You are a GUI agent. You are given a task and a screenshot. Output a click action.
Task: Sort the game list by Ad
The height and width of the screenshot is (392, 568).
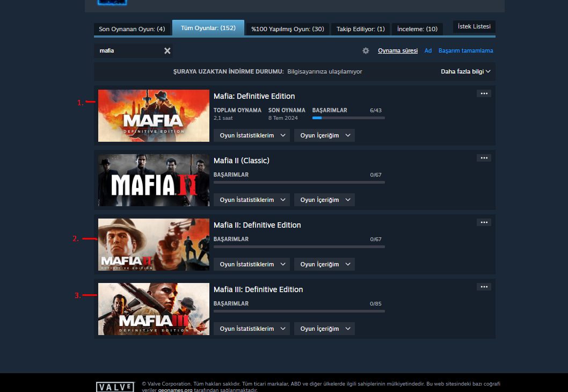[428, 50]
